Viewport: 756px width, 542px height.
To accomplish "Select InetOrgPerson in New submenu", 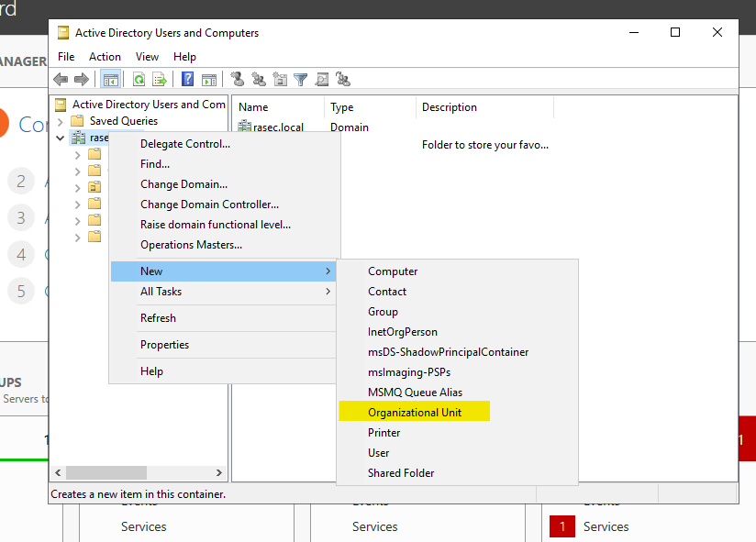I will (457, 332).
